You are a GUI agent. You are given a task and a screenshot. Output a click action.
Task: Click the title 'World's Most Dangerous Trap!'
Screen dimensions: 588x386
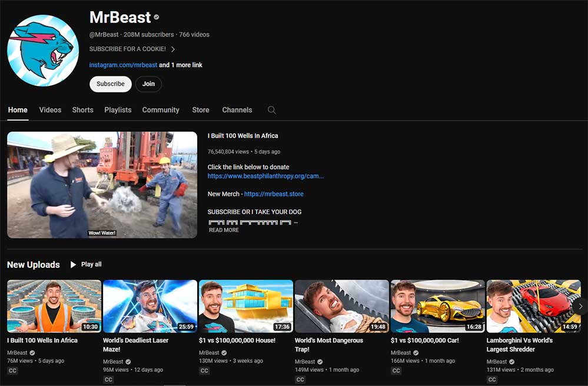pyautogui.click(x=329, y=345)
